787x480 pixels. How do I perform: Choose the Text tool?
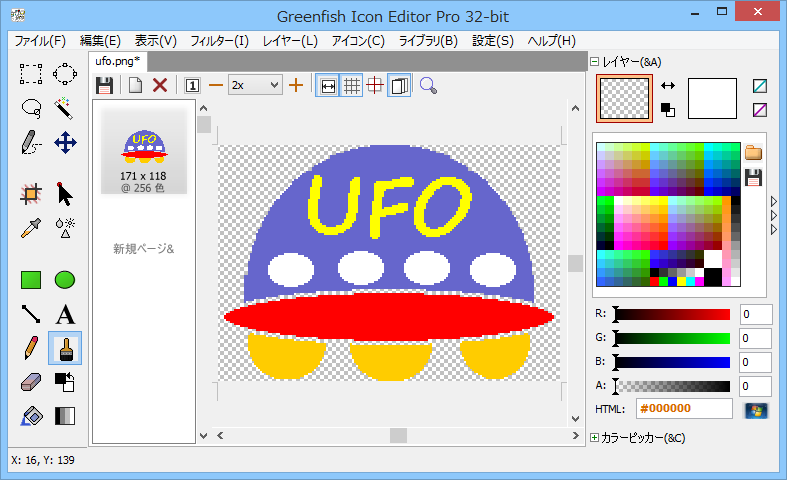click(65, 314)
